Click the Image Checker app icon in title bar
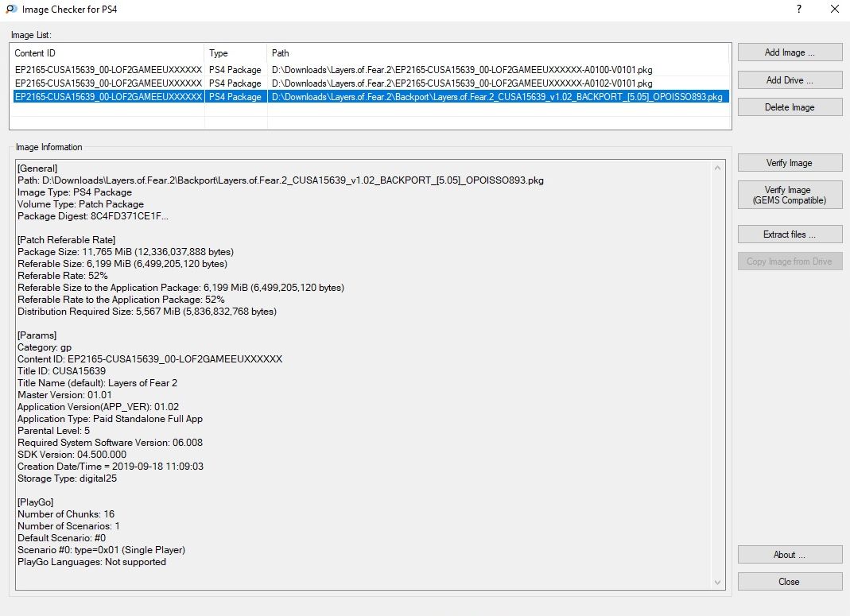Image resolution: width=850 pixels, height=616 pixels. (11, 10)
